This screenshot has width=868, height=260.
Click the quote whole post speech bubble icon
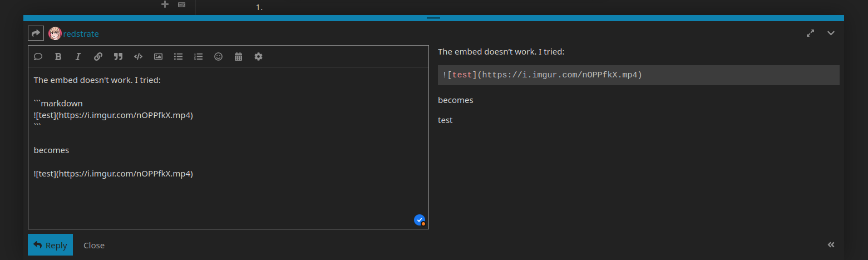pos(38,56)
